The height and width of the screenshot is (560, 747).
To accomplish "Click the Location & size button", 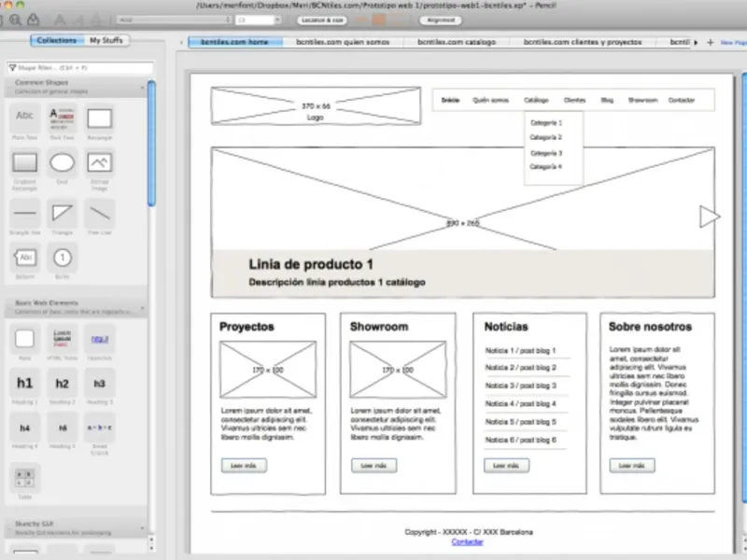I will pyautogui.click(x=322, y=20).
